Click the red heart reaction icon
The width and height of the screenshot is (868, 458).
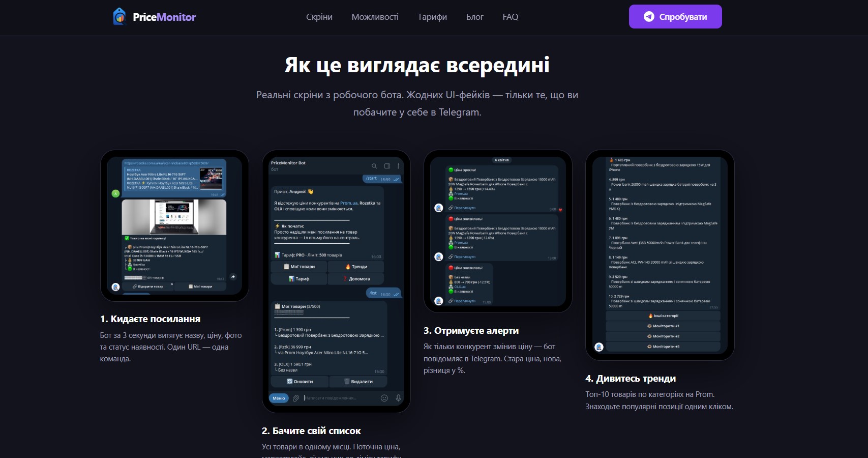click(x=561, y=210)
